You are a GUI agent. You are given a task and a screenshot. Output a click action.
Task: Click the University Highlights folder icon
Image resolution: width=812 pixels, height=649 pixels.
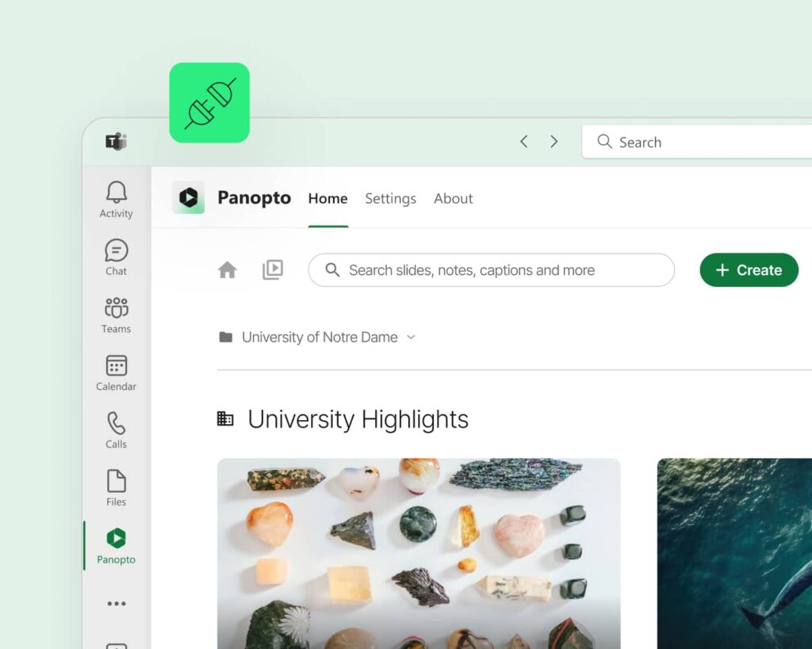(x=225, y=418)
